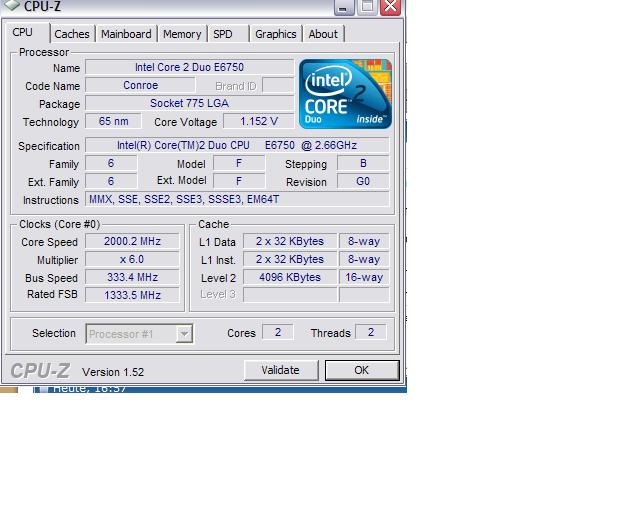Click the OK button
The width and height of the screenshot is (640, 512).
point(362,370)
